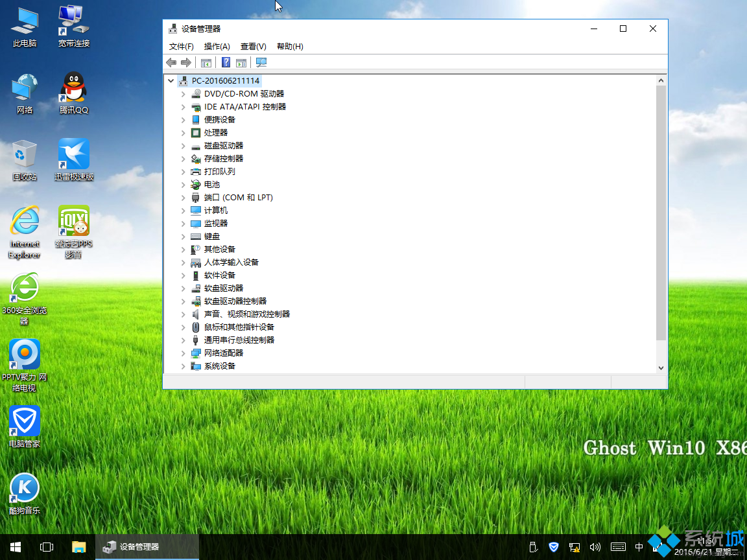Click the network warning icon in system tray
747x560 pixels.
[575, 547]
